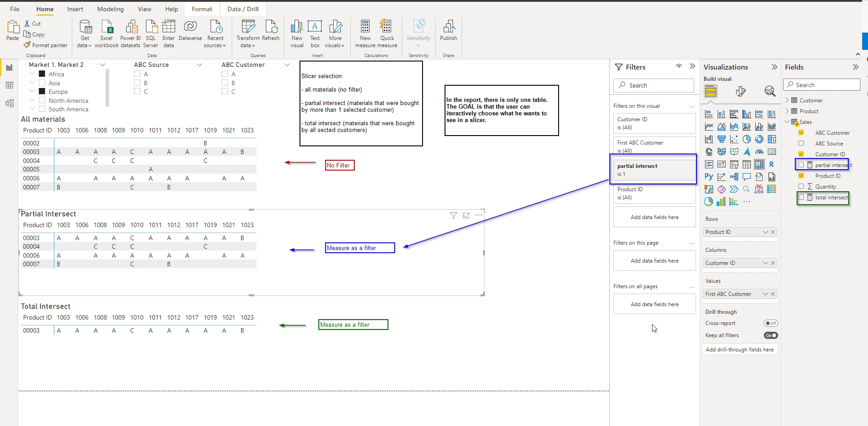The image size is (868, 426).
Task: Toggle Cross-report drill through switch
Action: click(x=771, y=323)
